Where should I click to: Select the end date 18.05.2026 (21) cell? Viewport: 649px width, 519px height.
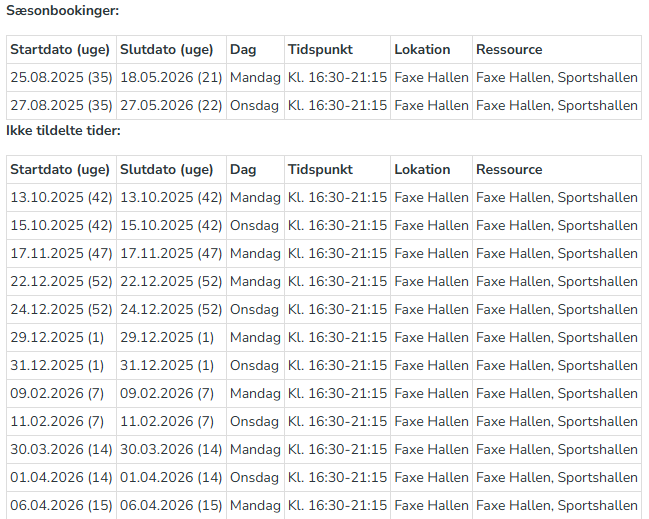click(171, 77)
